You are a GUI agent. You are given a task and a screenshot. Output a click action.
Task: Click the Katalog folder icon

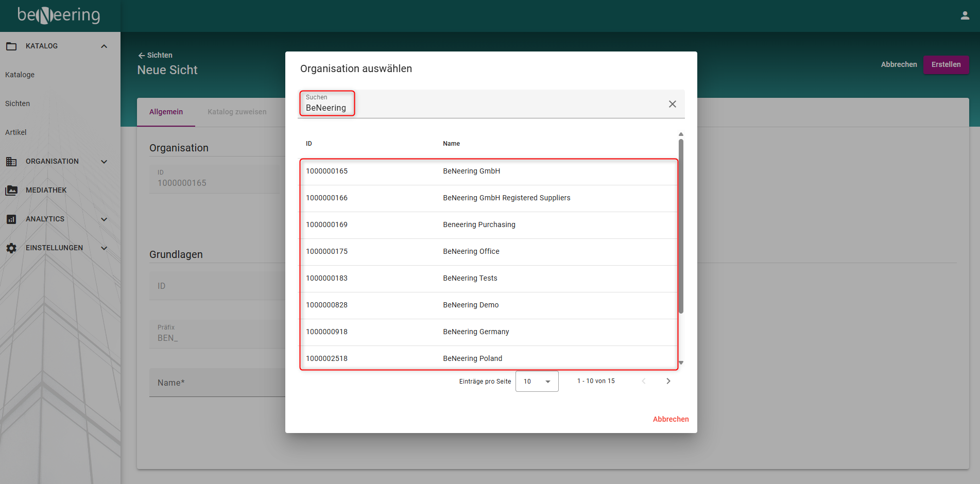11,46
